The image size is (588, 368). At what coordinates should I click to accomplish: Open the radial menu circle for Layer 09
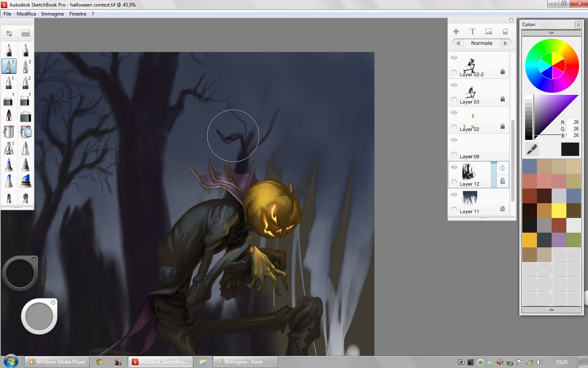tap(454, 155)
